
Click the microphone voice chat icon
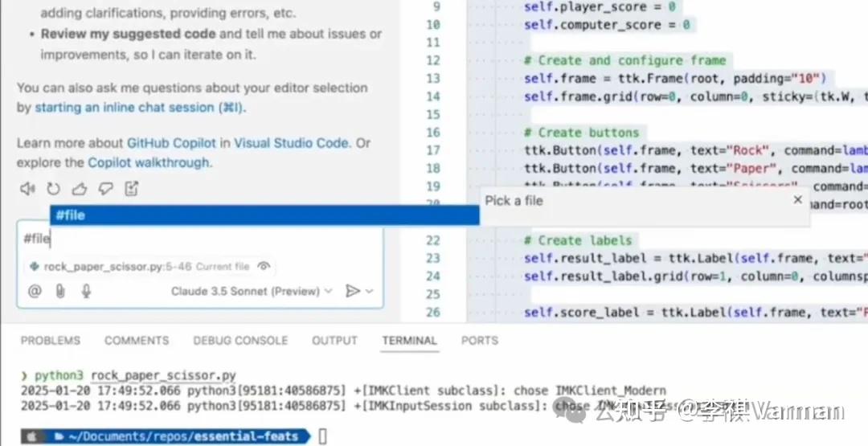coord(86,291)
